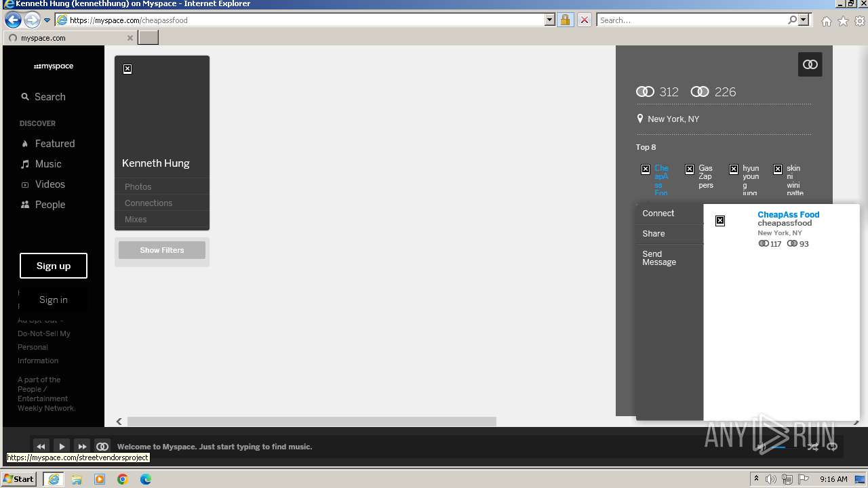Go to the Music section
Viewport: 868px width, 488px height.
tap(41, 164)
